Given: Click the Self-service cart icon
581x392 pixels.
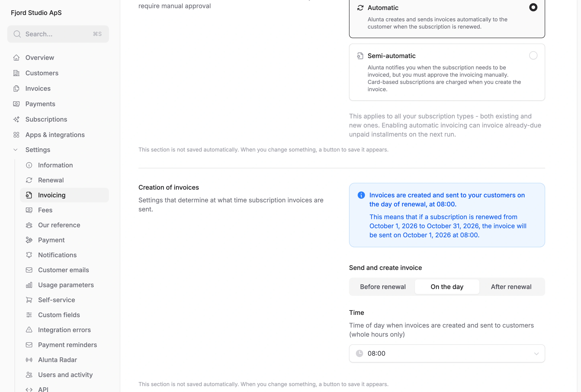Looking at the screenshot, I should (x=29, y=300).
